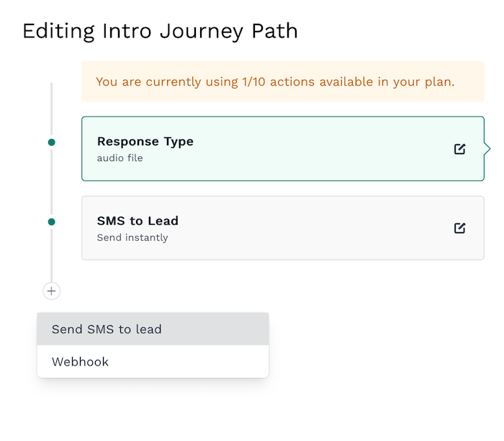This screenshot has height=441, width=504.
Task: Click the timeline line above Response Type dot
Action: (x=52, y=108)
